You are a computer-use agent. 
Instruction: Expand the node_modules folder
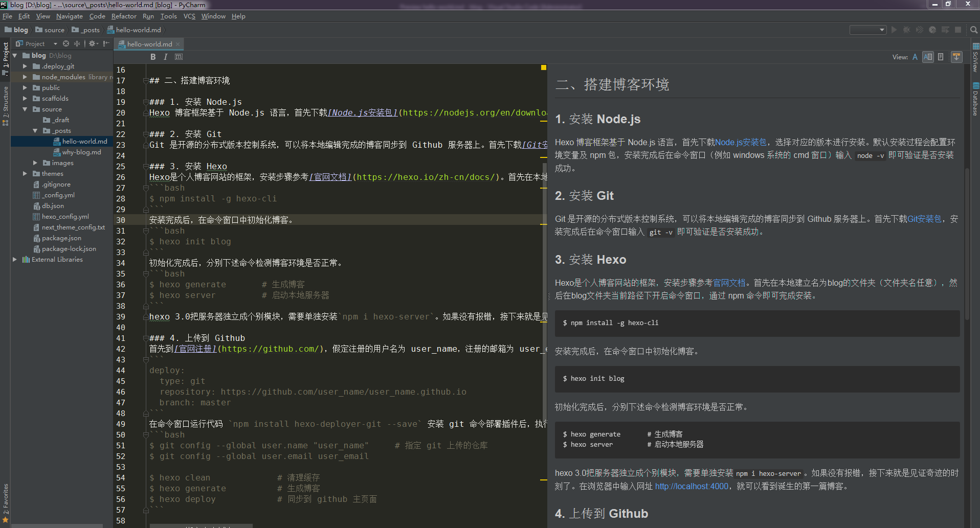point(25,77)
